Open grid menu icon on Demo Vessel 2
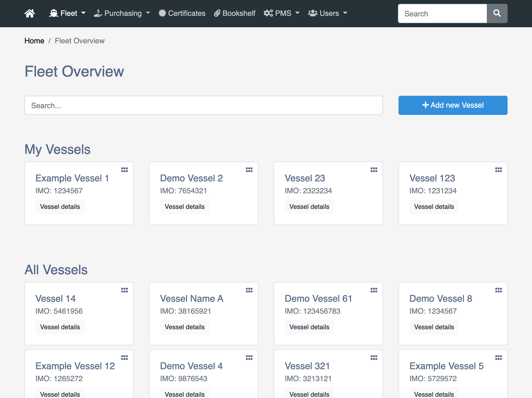532x398 pixels. pyautogui.click(x=249, y=170)
